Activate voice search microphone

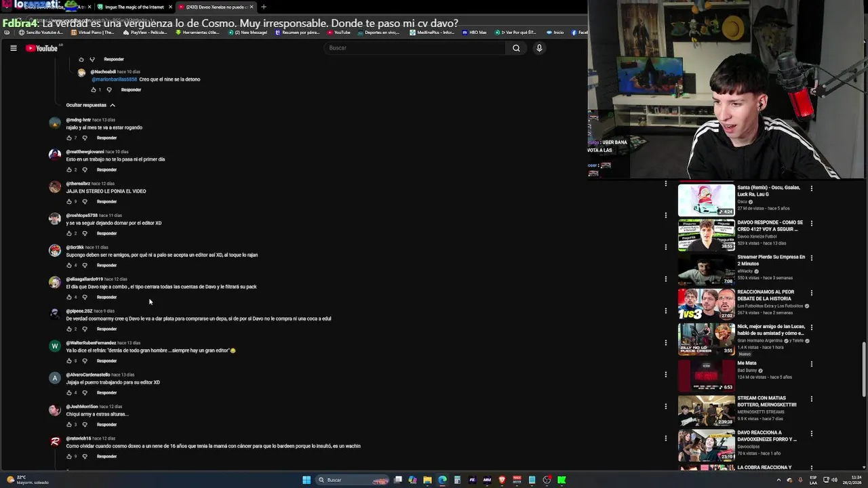click(539, 48)
